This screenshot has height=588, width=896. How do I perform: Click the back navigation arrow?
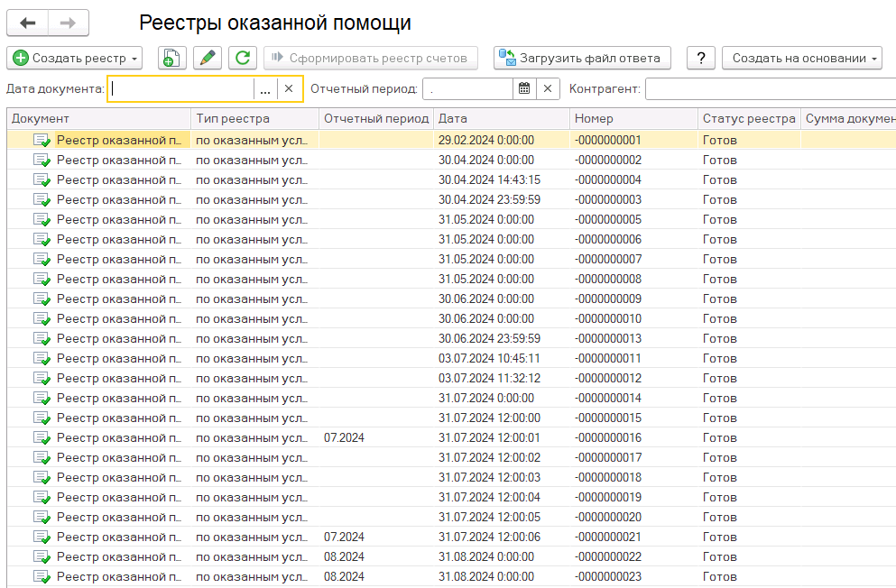click(28, 23)
